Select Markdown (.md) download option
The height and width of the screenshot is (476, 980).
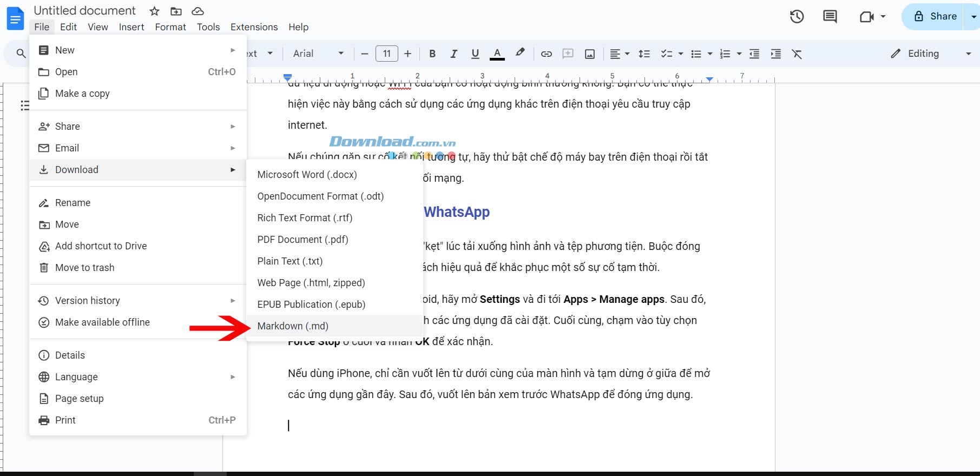pyautogui.click(x=293, y=326)
